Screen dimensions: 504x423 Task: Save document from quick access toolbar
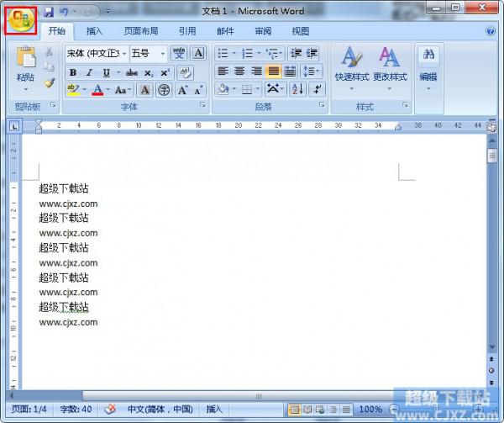point(49,12)
